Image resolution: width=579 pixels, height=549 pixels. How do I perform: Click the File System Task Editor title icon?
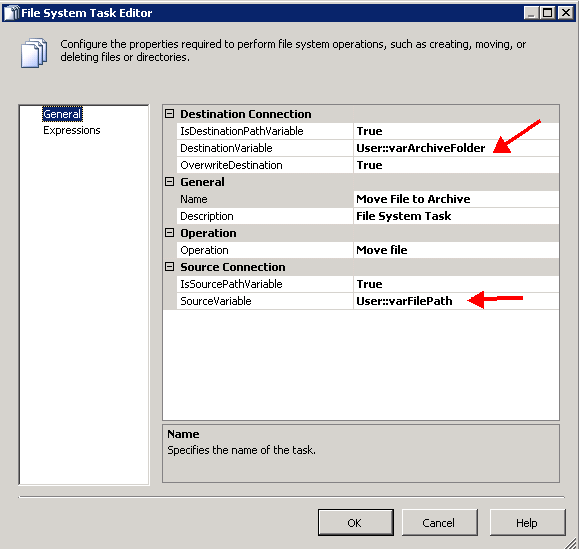click(x=11, y=13)
